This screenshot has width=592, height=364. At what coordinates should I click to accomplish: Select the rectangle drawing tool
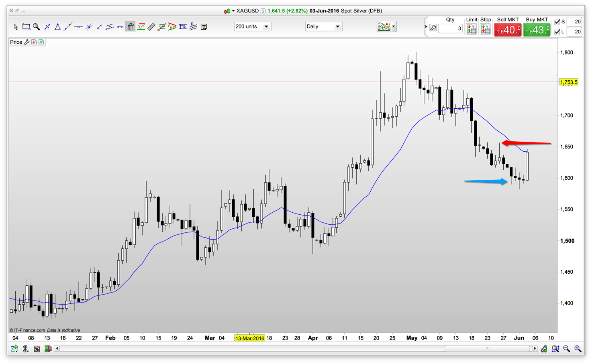(26, 27)
